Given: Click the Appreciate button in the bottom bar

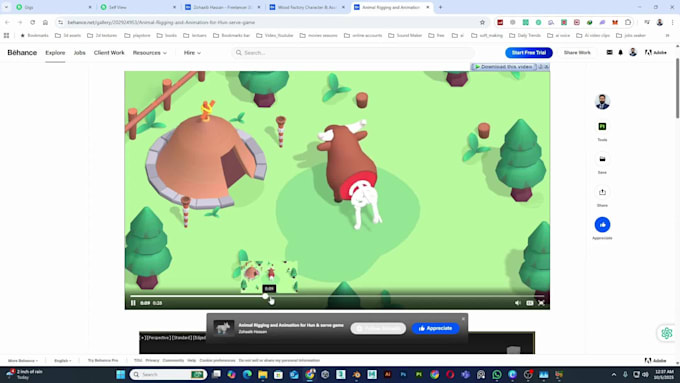Looking at the screenshot, I should click(435, 328).
